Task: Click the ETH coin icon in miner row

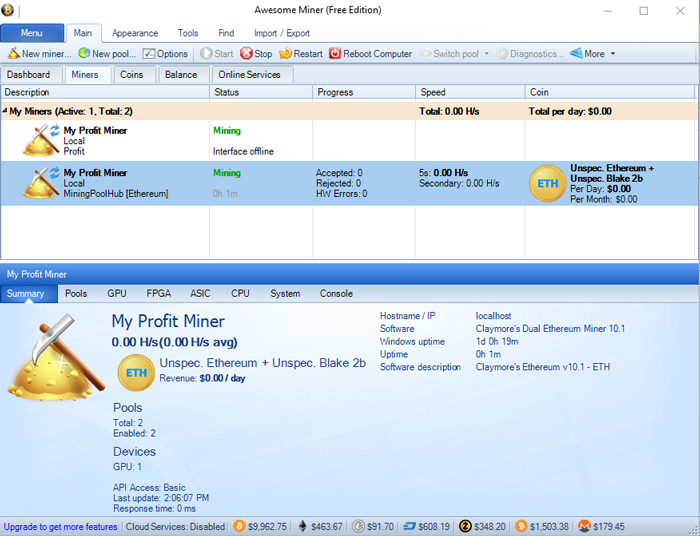Action: tap(548, 184)
